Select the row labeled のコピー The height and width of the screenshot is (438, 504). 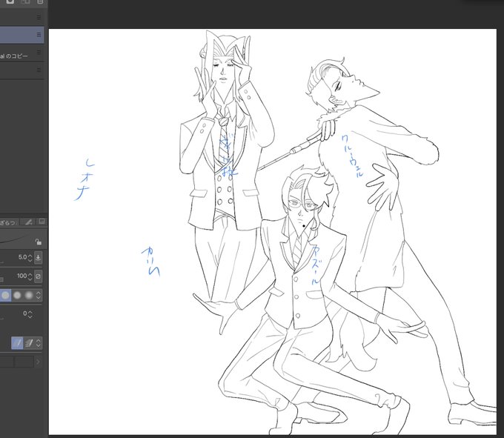click(21, 53)
